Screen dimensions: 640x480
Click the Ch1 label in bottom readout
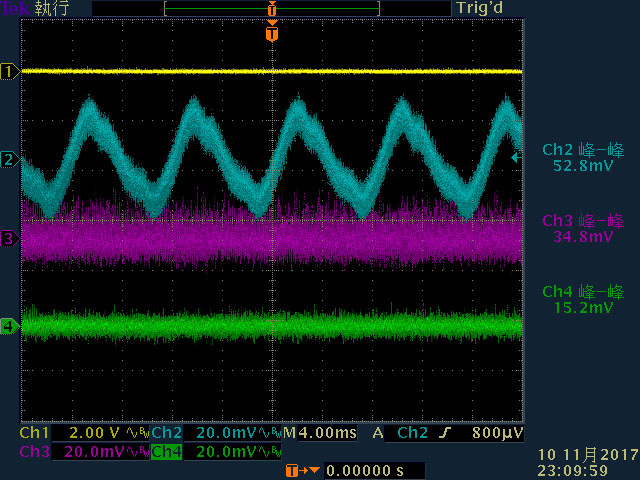pos(34,433)
